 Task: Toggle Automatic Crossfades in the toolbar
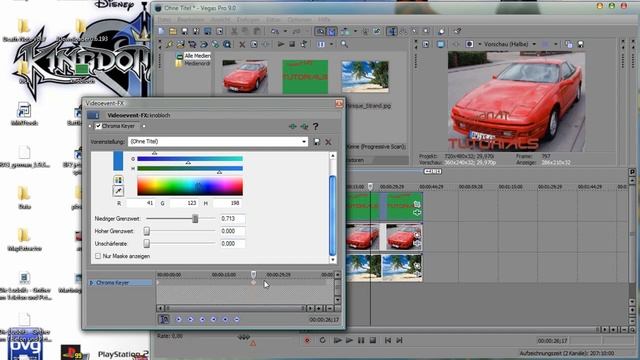331,31
